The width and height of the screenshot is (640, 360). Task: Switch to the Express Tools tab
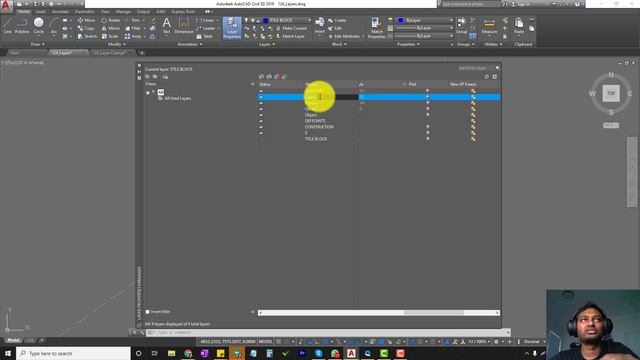pyautogui.click(x=183, y=12)
